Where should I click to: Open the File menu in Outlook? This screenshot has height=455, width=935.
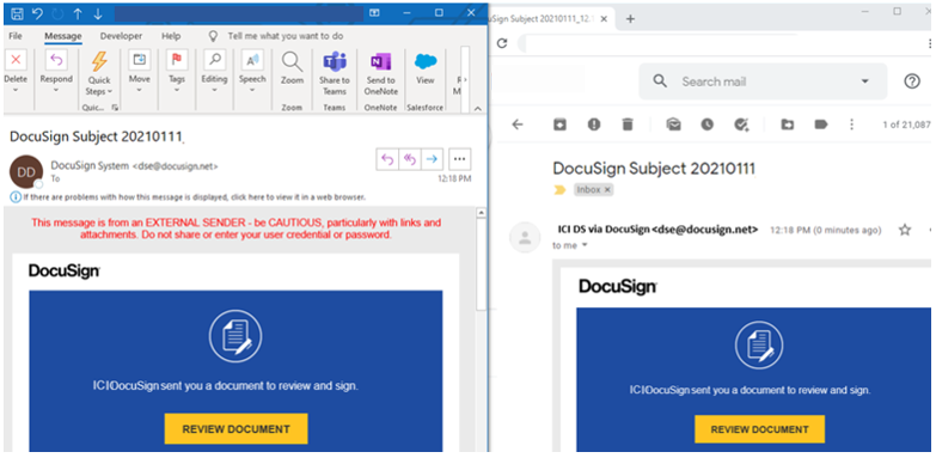[x=16, y=36]
